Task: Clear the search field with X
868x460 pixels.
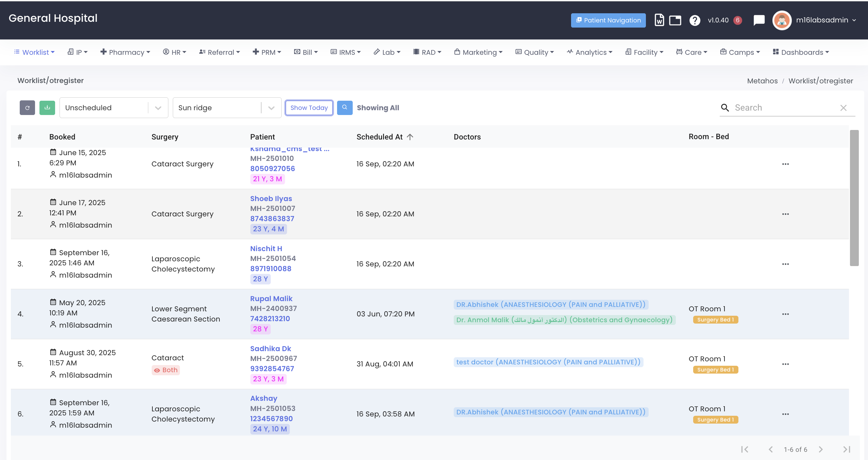Action: point(843,108)
